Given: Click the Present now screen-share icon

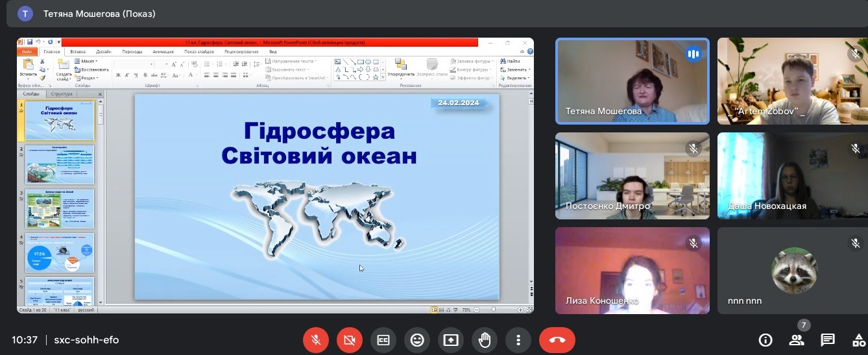Looking at the screenshot, I should 451,339.
